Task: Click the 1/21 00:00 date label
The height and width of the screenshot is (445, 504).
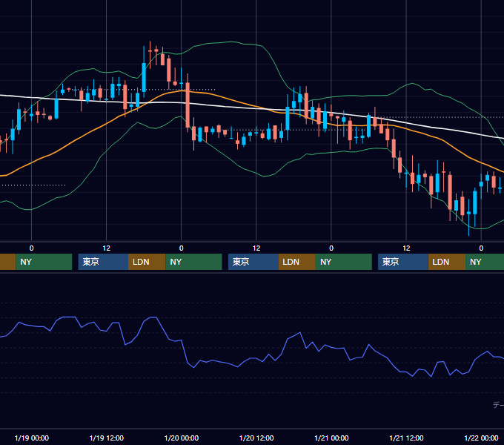Action: pyautogui.click(x=331, y=438)
